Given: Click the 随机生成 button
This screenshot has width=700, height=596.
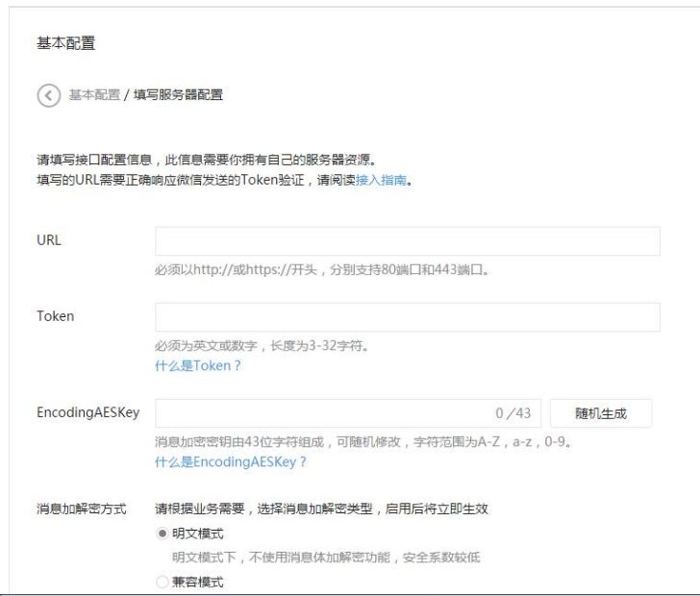Looking at the screenshot, I should point(601,413).
